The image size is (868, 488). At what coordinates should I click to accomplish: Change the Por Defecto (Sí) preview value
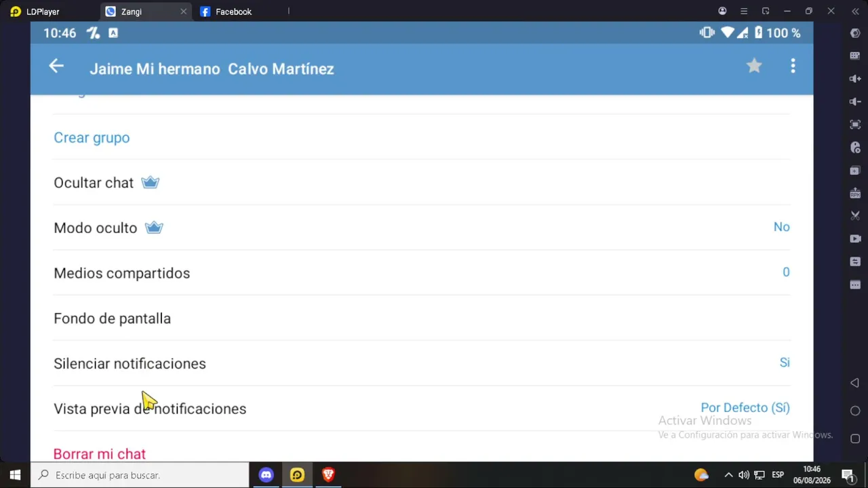pos(745,408)
